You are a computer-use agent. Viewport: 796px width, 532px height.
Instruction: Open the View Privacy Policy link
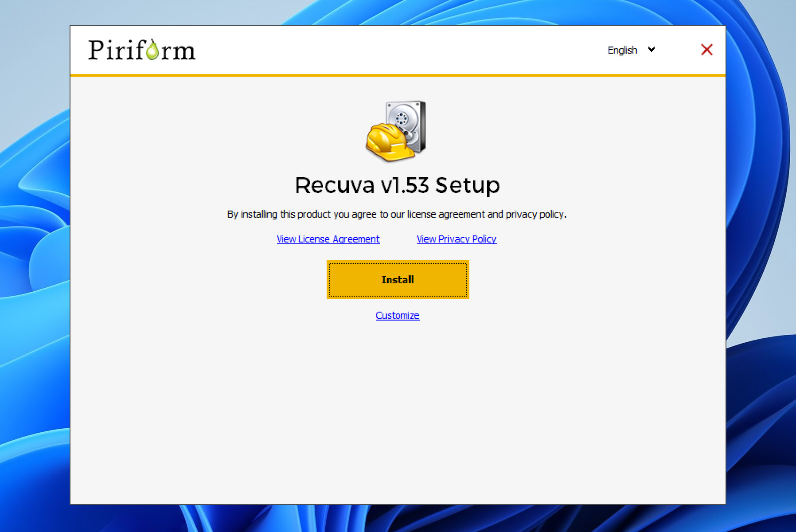coord(457,239)
